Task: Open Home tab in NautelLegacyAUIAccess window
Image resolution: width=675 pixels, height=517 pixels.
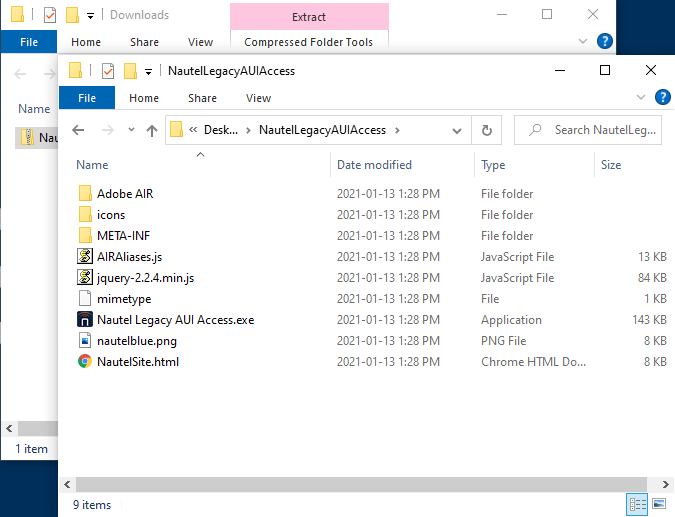Action: click(x=144, y=98)
